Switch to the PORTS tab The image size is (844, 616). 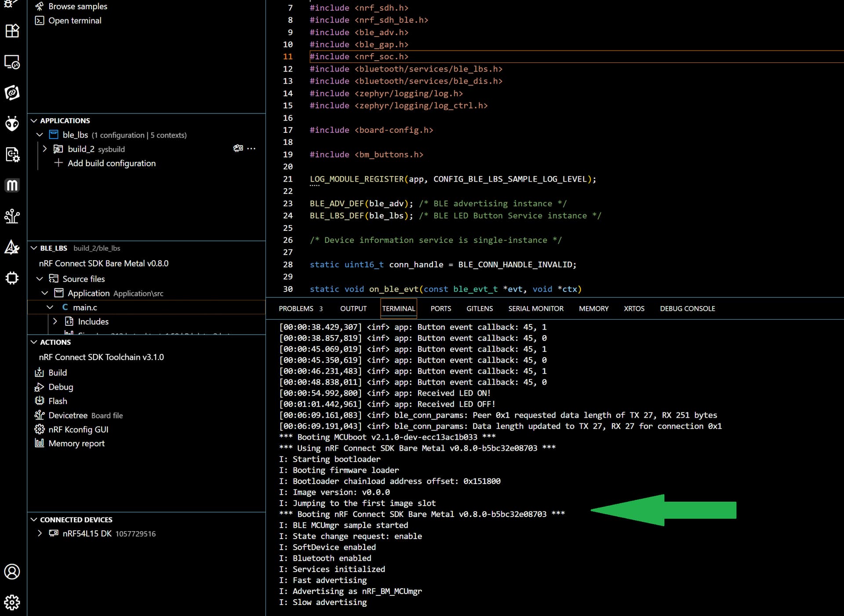point(441,309)
